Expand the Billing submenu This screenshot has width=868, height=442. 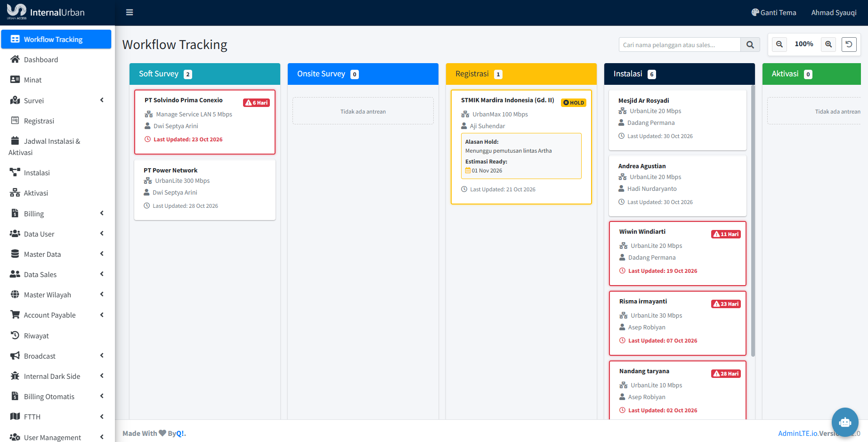pyautogui.click(x=57, y=213)
